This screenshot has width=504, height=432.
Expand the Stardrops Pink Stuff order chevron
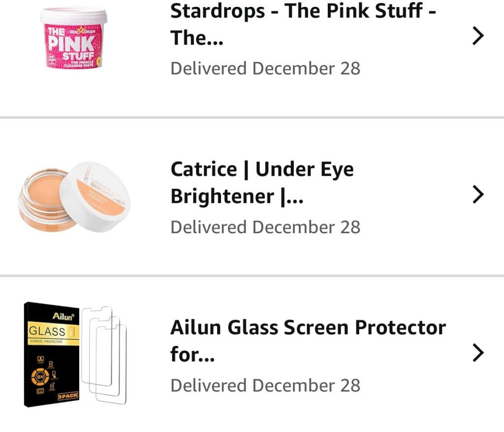477,36
